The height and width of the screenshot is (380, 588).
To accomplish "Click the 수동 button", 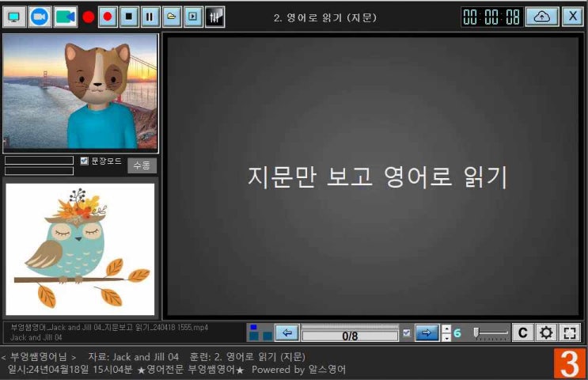I will pyautogui.click(x=142, y=165).
